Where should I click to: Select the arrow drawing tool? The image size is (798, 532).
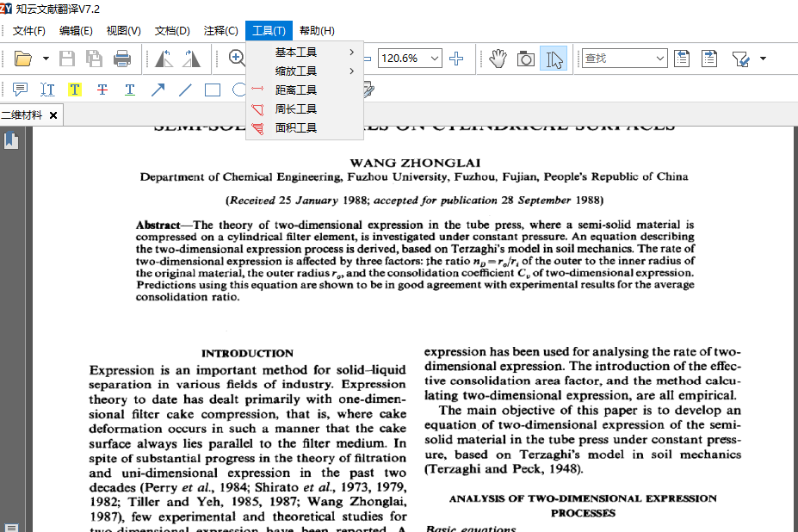(x=158, y=90)
